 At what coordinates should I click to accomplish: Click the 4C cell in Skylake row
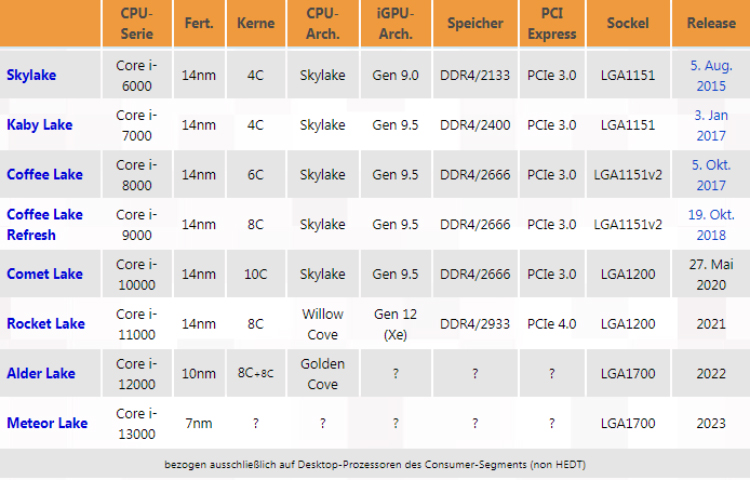(x=256, y=75)
